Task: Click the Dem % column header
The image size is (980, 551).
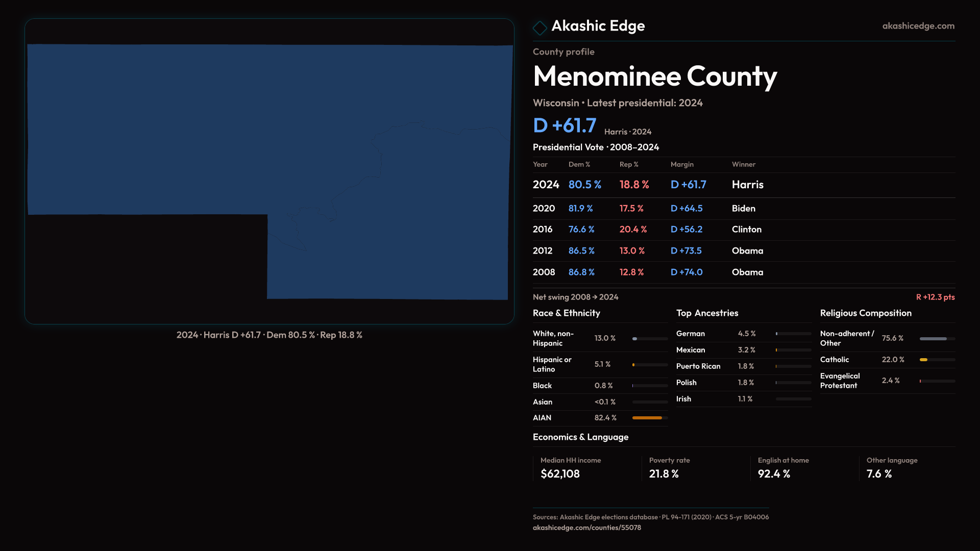Action: click(579, 164)
